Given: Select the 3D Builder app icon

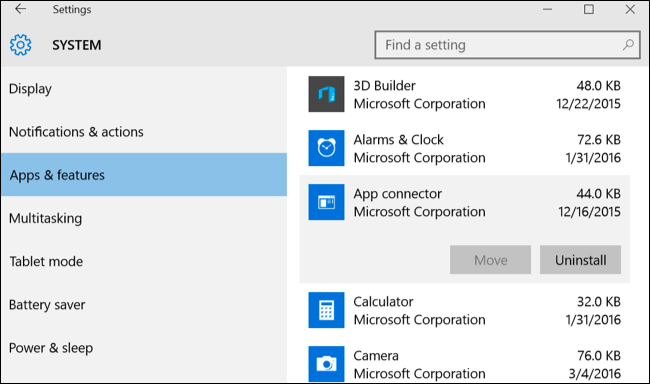Looking at the screenshot, I should click(326, 94).
